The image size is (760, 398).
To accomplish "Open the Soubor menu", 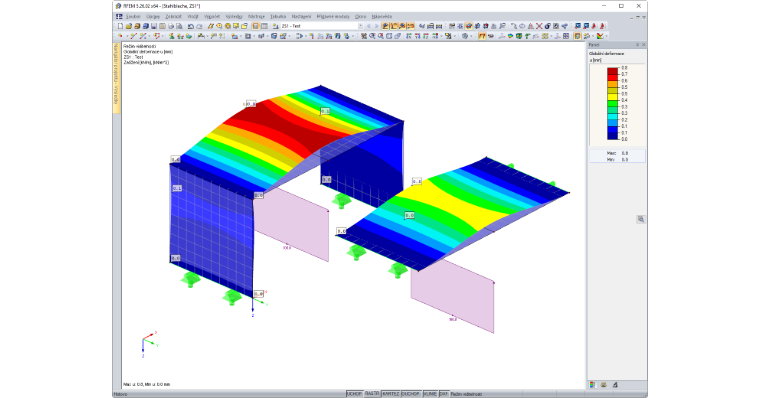I will [133, 16].
